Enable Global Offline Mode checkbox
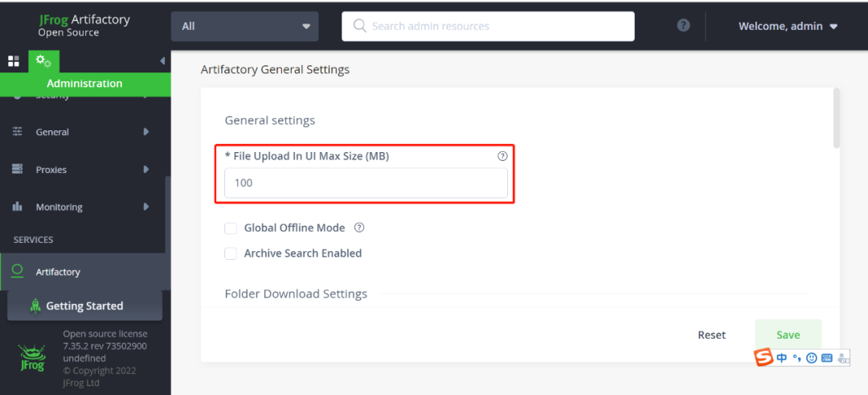868x395 pixels. click(x=231, y=228)
